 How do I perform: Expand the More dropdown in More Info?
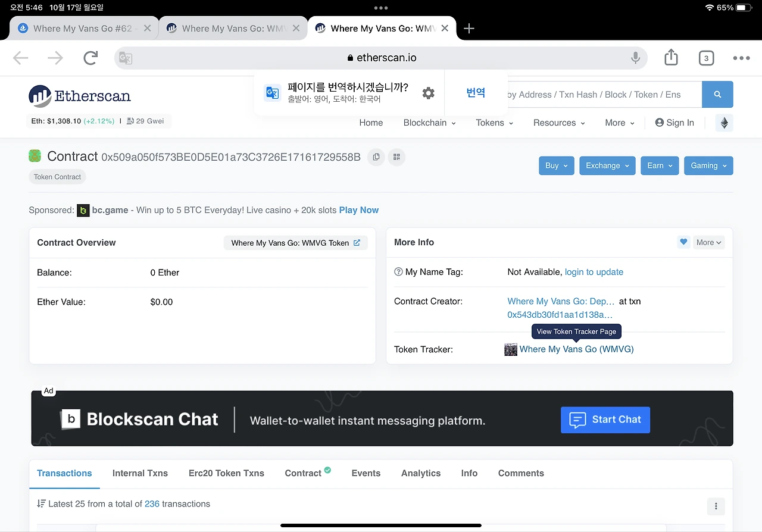coord(709,242)
